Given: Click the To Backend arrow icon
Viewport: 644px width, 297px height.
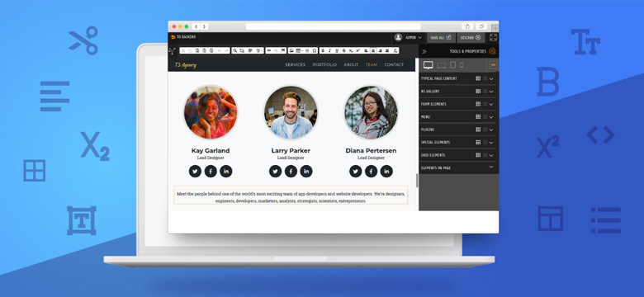Looking at the screenshot, I should [x=173, y=37].
